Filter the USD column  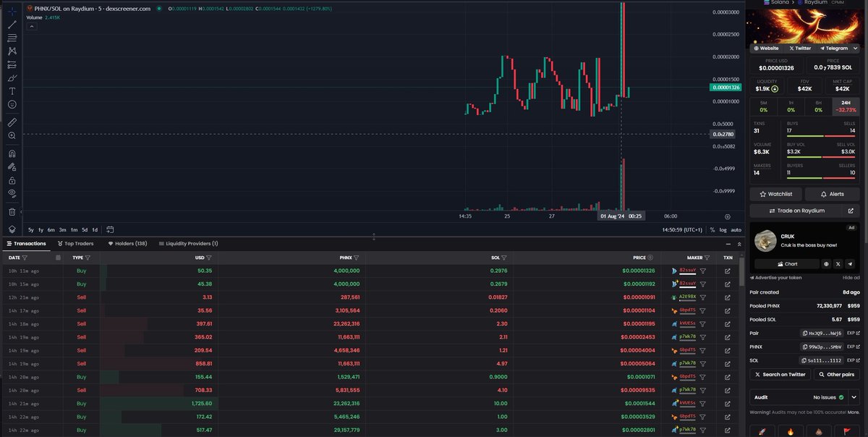point(208,257)
